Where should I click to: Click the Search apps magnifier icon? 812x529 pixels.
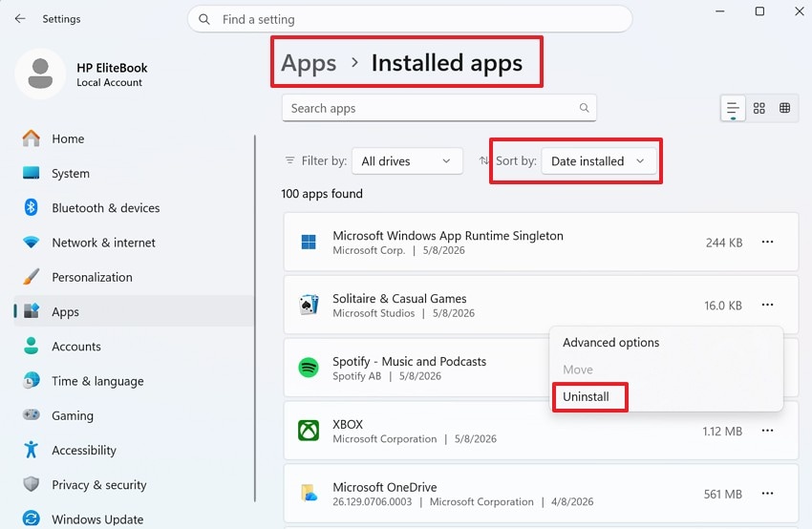coord(584,108)
